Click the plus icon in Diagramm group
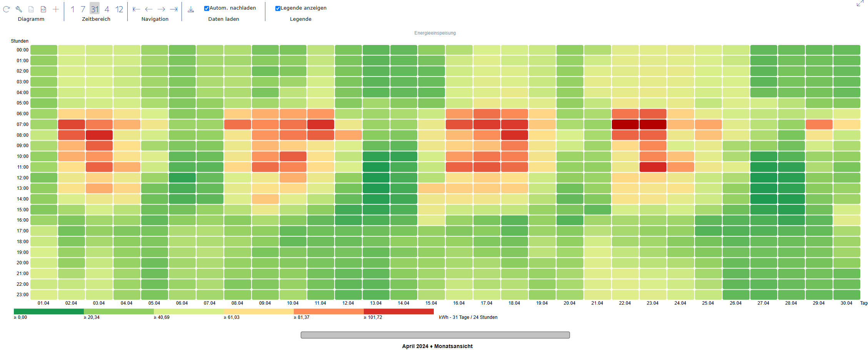Screen dimensions: 868x350 [x=56, y=9]
